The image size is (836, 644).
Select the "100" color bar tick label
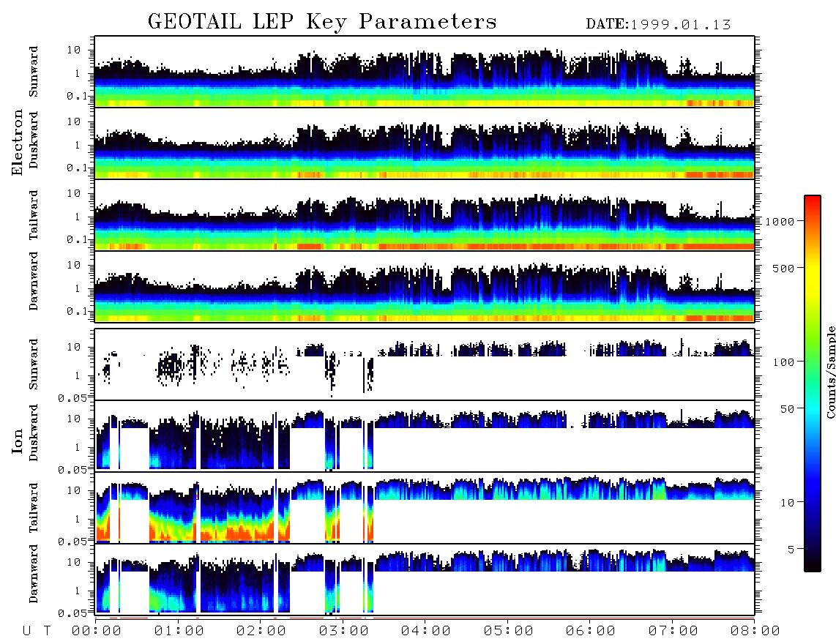coord(783,362)
